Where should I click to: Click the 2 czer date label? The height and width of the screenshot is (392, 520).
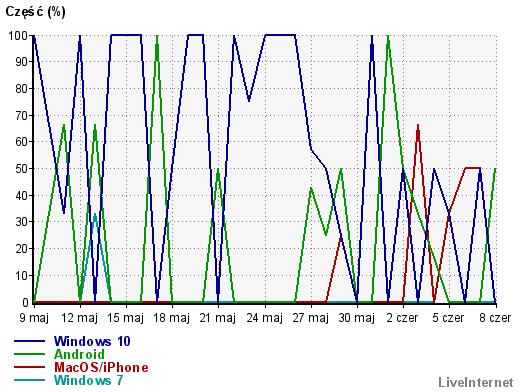402,318
